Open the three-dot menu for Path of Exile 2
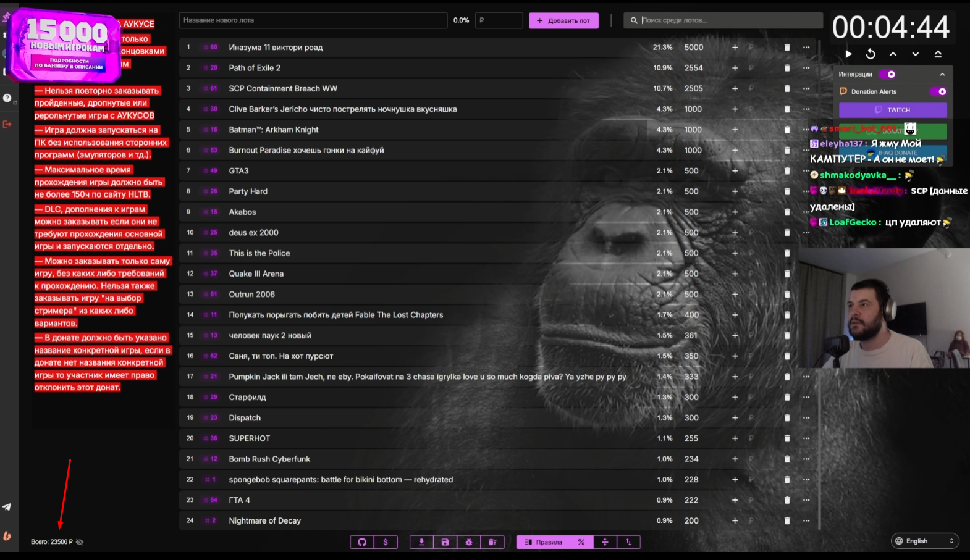 [806, 68]
